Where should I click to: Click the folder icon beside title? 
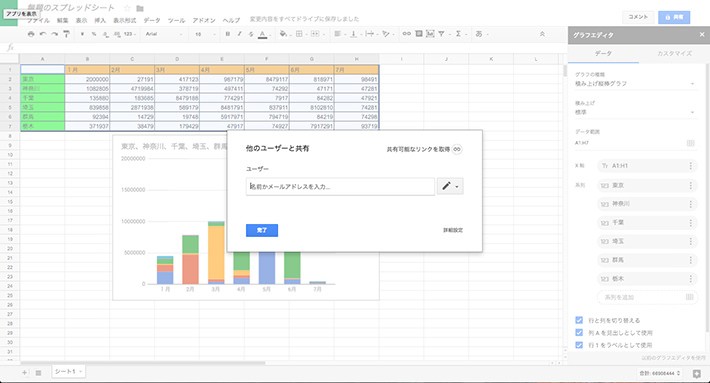(140, 8)
